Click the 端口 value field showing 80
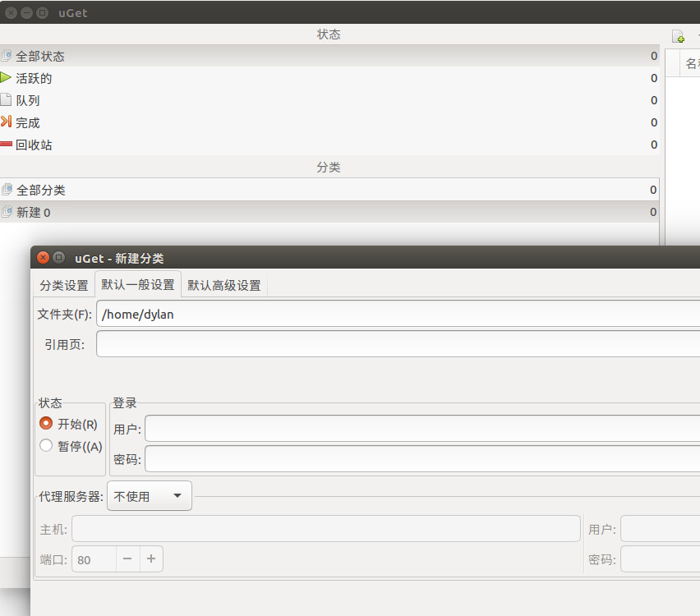The width and height of the screenshot is (700, 616). 94,559
